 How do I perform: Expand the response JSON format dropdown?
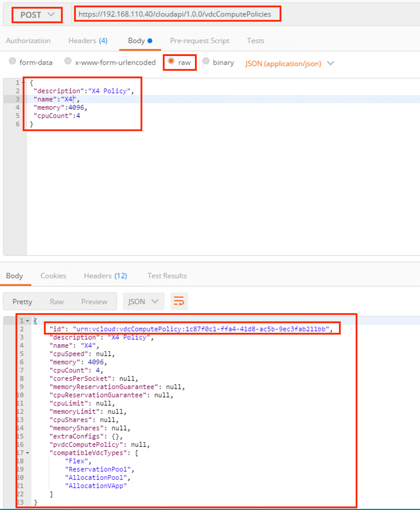coord(143,302)
